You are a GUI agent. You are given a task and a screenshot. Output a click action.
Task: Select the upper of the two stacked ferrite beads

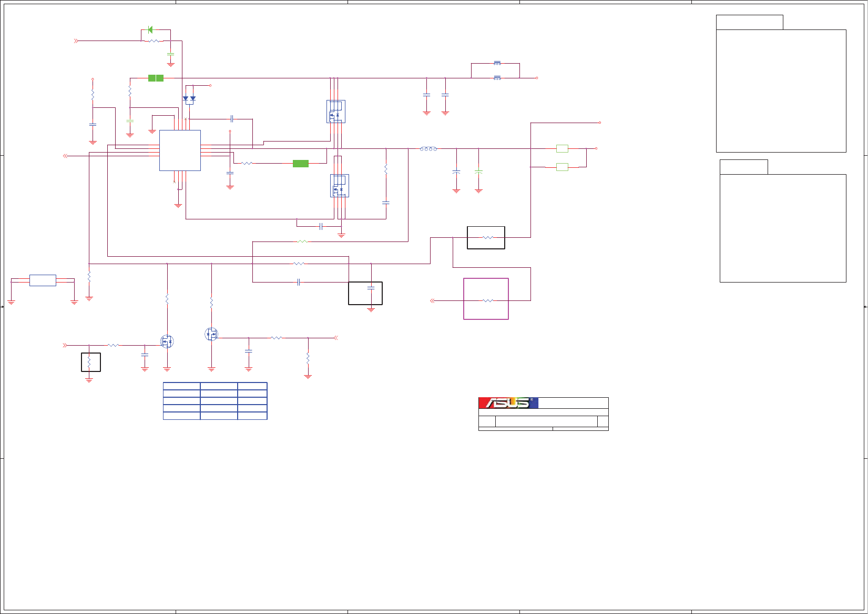pyautogui.click(x=497, y=63)
